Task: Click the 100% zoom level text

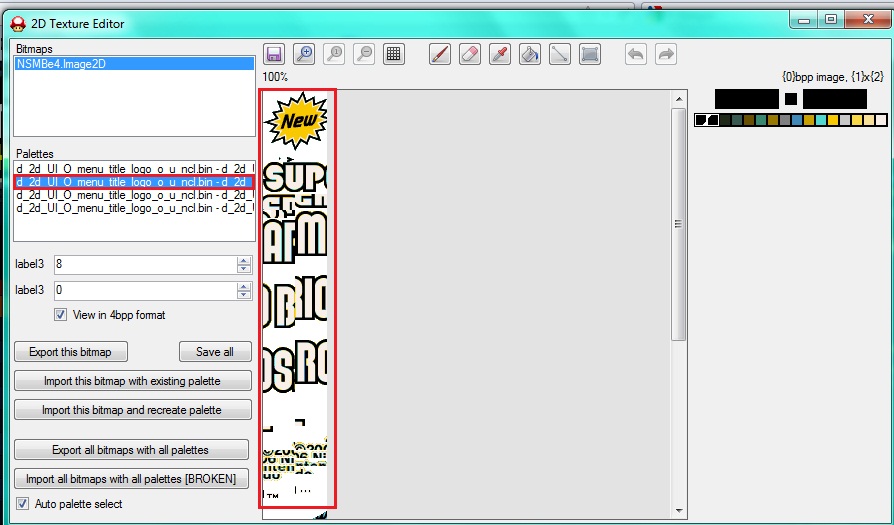Action: click(275, 77)
